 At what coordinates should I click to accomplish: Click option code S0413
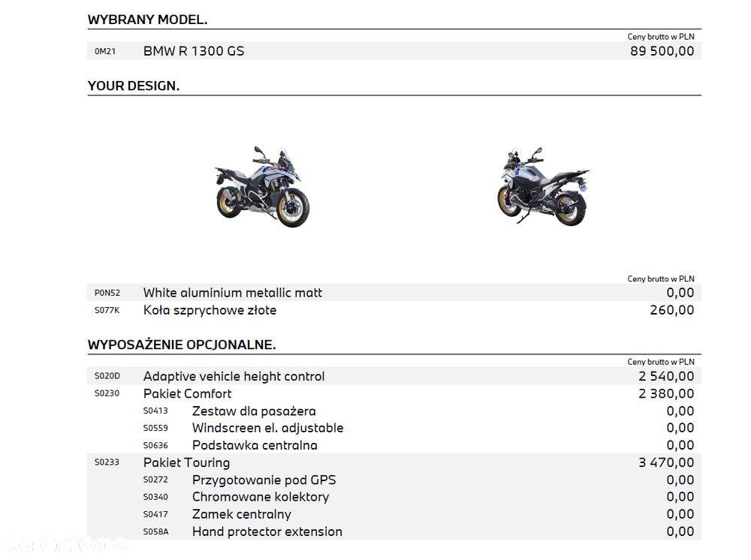[155, 411]
